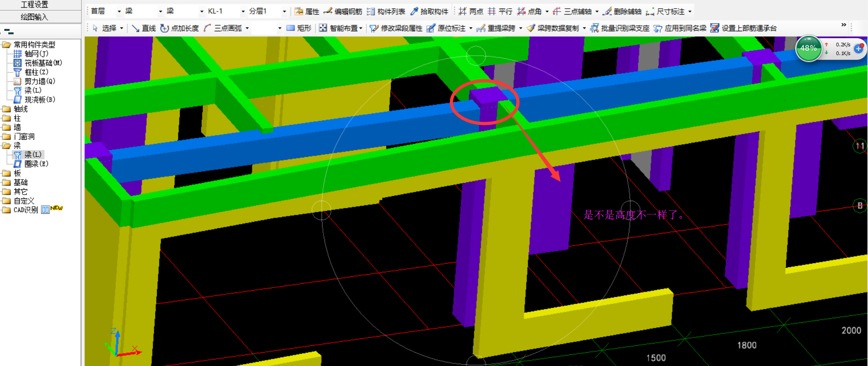
Task: Select 筏板基础(M) in the tree
Action: [x=38, y=63]
